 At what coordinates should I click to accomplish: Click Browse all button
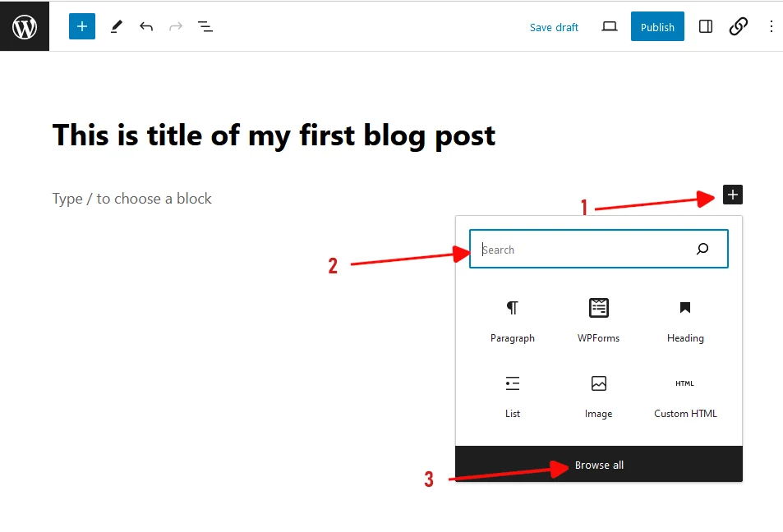(x=599, y=465)
